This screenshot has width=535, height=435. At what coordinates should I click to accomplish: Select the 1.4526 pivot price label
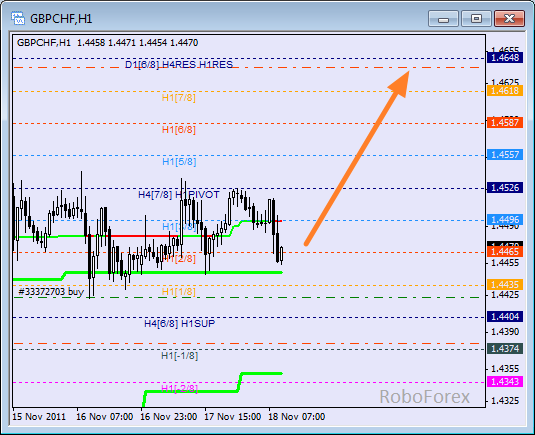(505, 188)
